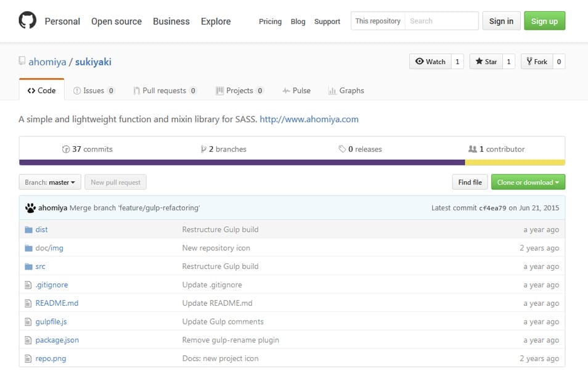Click the ahomiya paw avatar icon
This screenshot has width=588, height=370.
click(x=30, y=208)
